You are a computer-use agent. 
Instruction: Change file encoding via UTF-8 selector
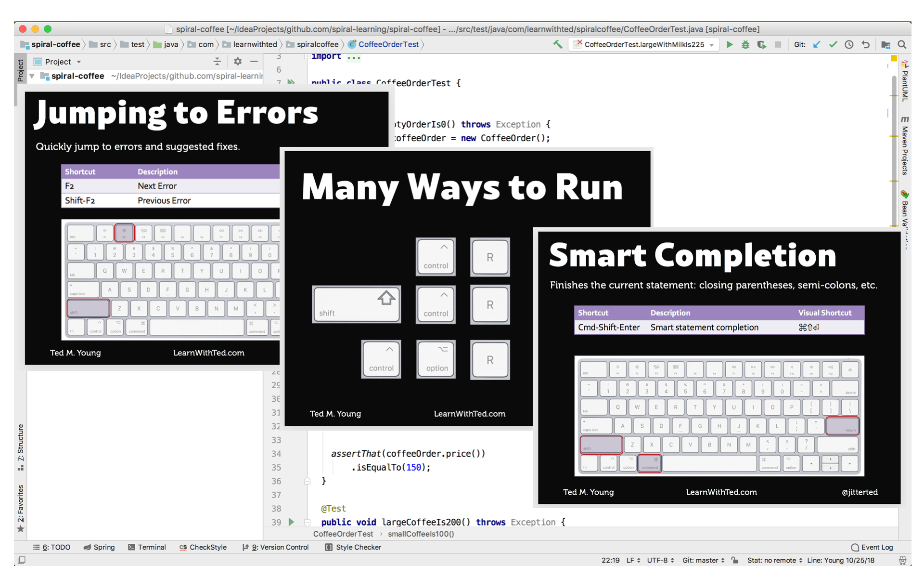(660, 560)
